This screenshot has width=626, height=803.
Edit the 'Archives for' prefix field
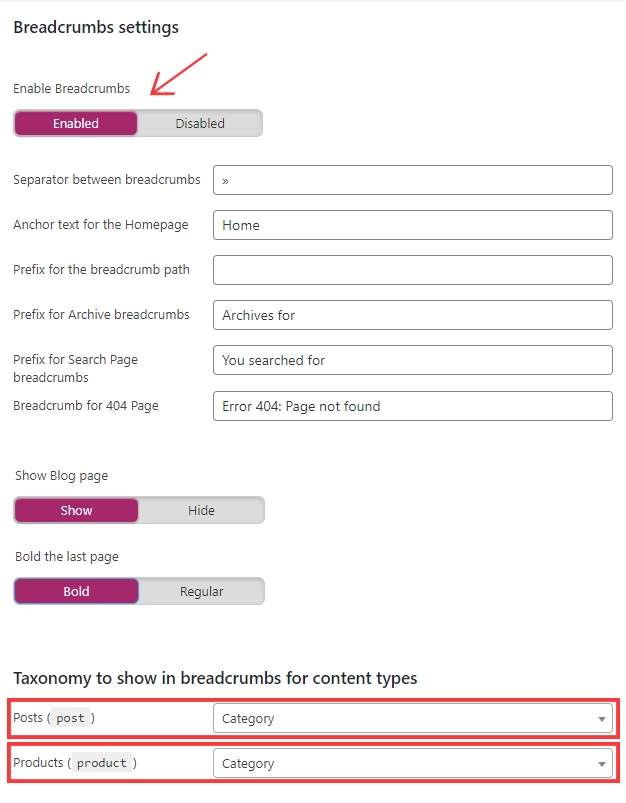pyautogui.click(x=410, y=315)
